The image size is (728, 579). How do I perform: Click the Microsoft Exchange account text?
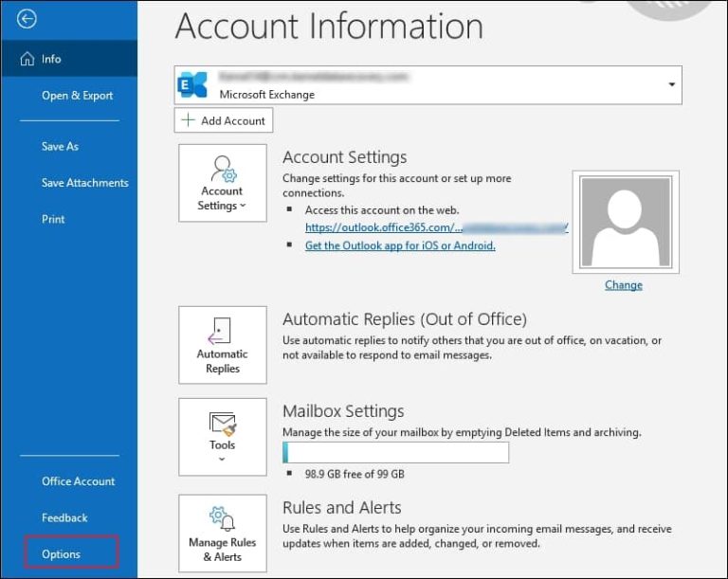pyautogui.click(x=267, y=94)
